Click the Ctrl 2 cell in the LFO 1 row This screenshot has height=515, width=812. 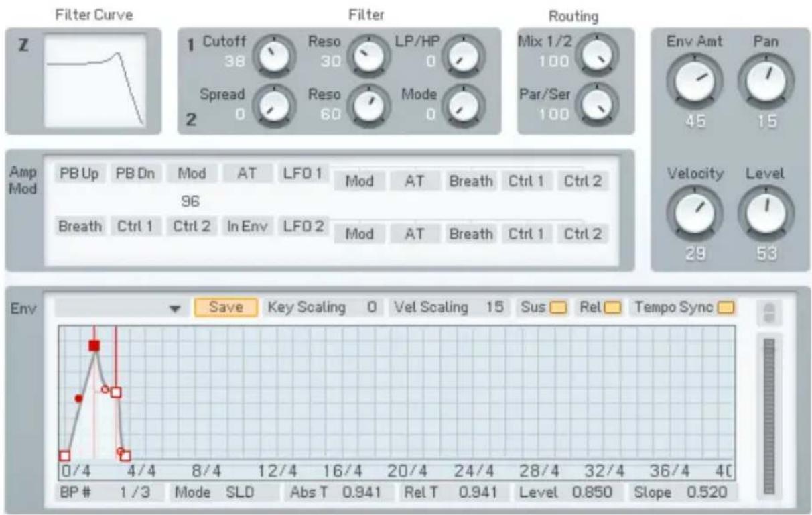point(584,180)
